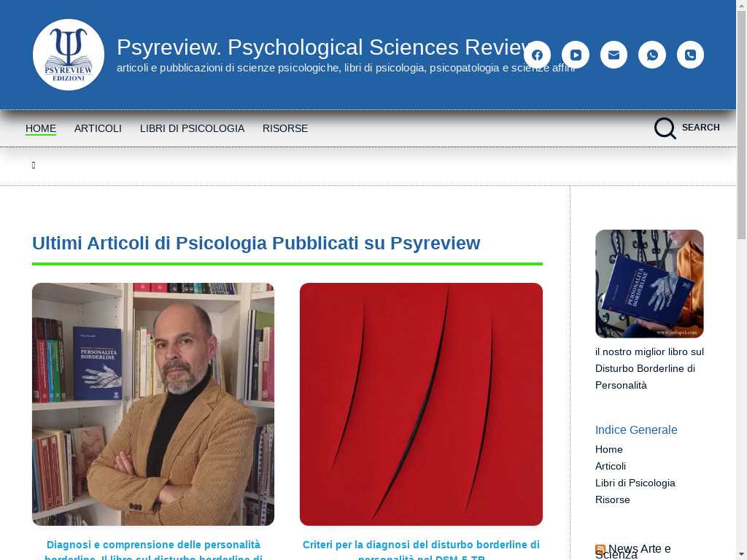Open the red slashed canvas thumbnail
The image size is (747, 560).
(x=421, y=404)
